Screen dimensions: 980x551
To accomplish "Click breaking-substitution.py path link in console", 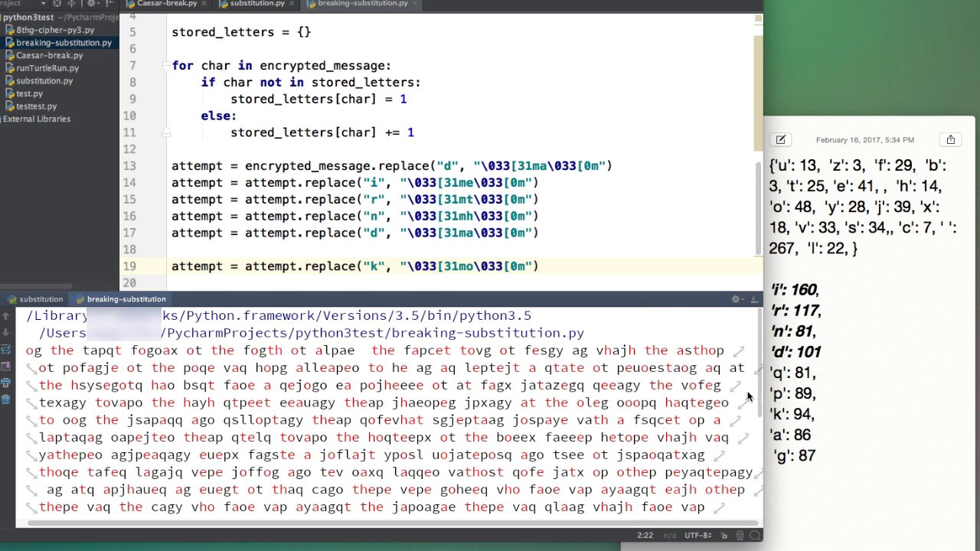I will [312, 333].
